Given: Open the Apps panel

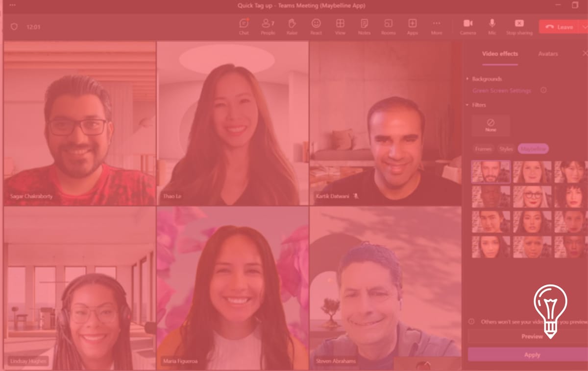Looking at the screenshot, I should pos(412,27).
